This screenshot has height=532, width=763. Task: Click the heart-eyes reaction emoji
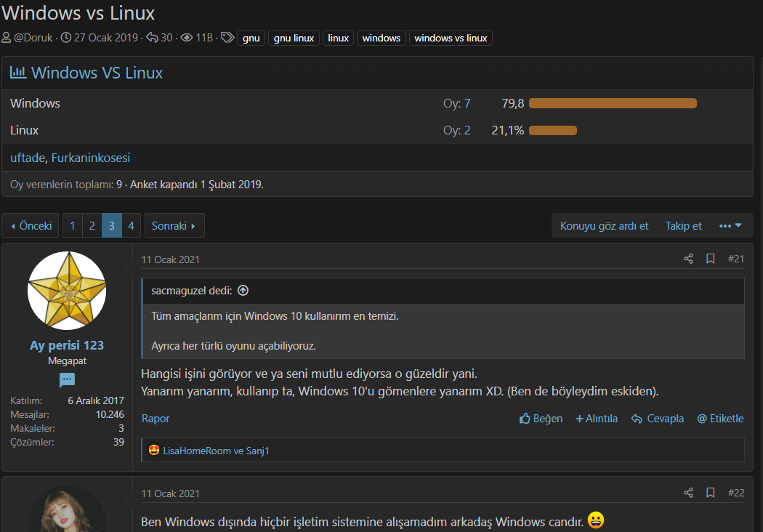[x=154, y=450]
